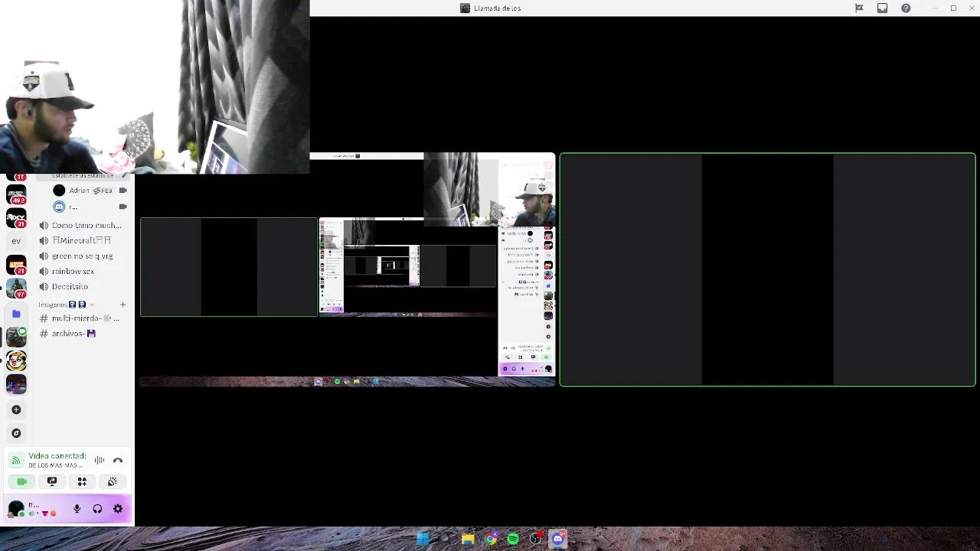This screenshot has width=980, height=551.
Task: Click the green connection signal icon
Action: point(16,461)
